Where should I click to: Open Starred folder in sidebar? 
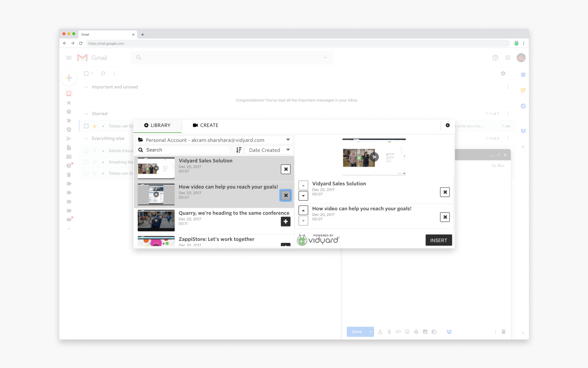(x=69, y=103)
